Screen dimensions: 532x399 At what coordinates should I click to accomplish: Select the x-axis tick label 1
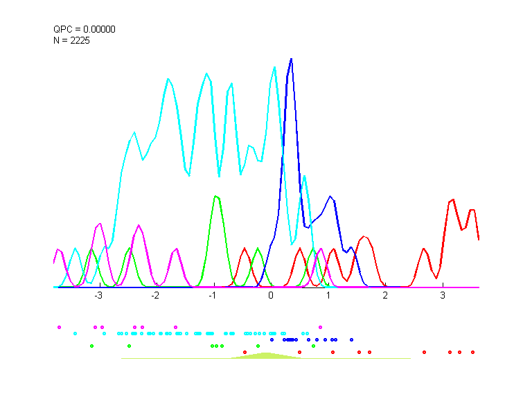coord(328,295)
